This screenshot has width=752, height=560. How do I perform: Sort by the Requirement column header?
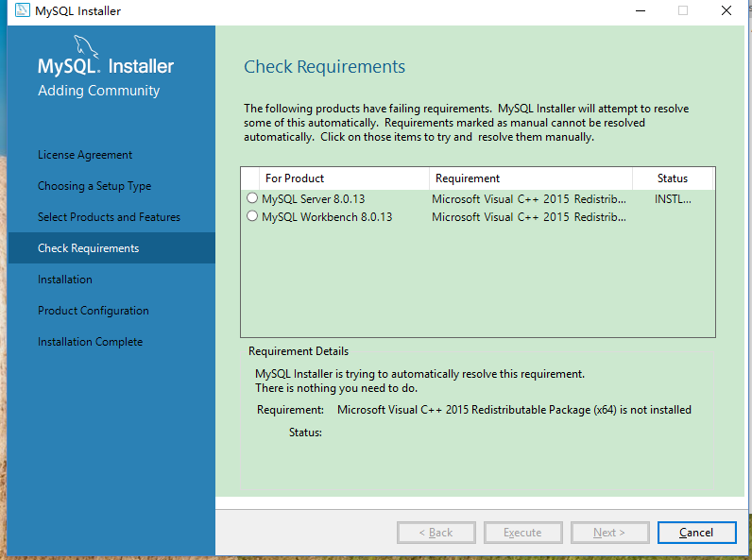point(530,178)
